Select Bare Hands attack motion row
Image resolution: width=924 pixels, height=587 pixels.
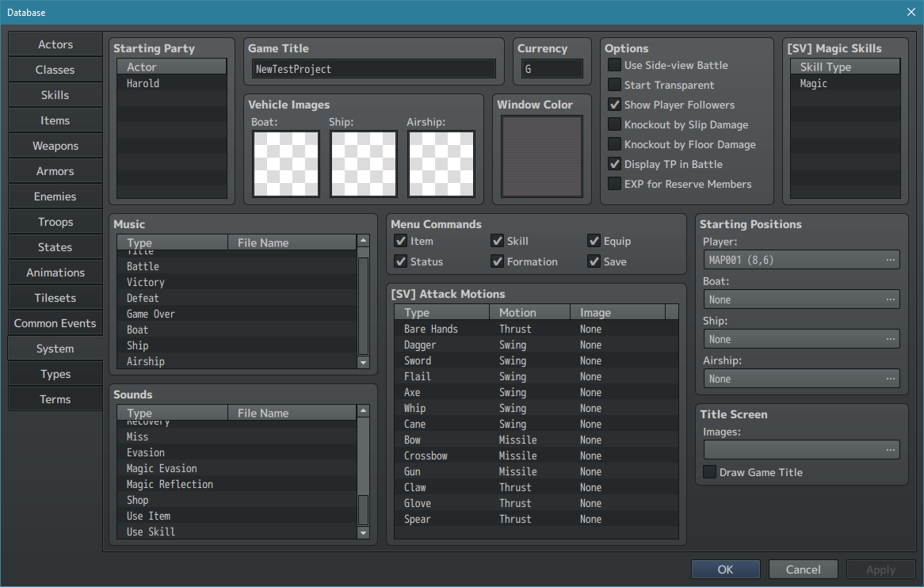[x=536, y=329]
